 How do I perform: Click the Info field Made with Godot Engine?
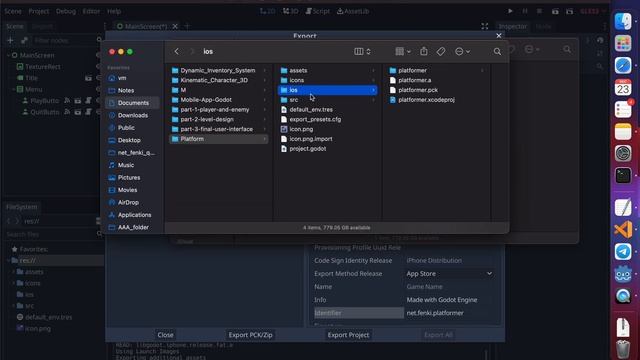[x=449, y=300]
